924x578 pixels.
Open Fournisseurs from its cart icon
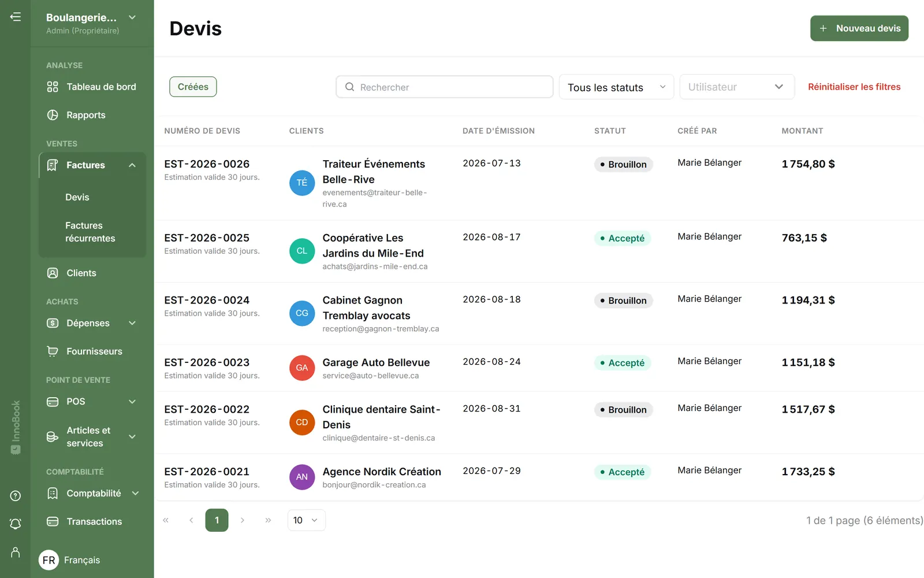(53, 351)
